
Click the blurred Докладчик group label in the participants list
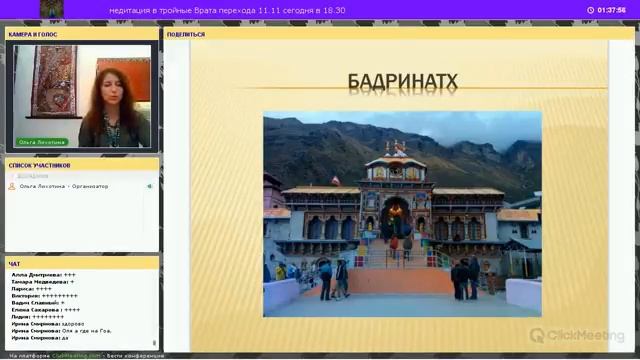(33, 176)
